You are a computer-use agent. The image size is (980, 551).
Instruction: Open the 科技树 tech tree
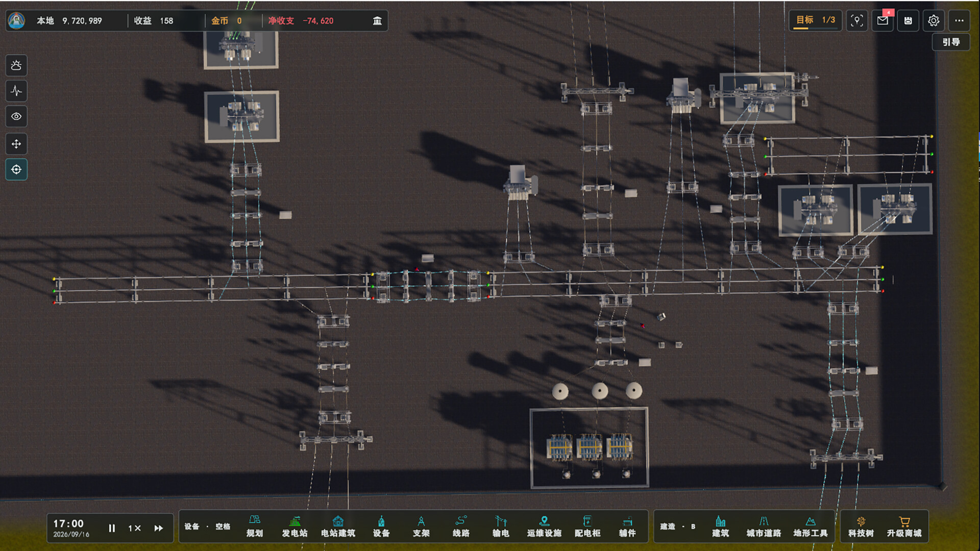click(x=861, y=527)
